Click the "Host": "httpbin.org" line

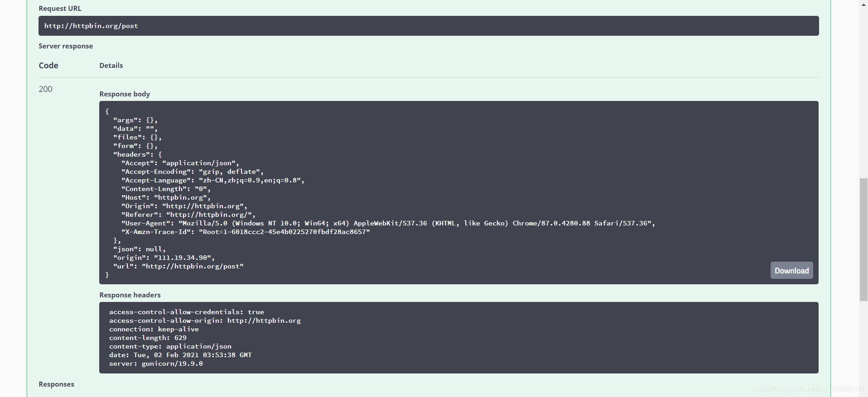(166, 197)
